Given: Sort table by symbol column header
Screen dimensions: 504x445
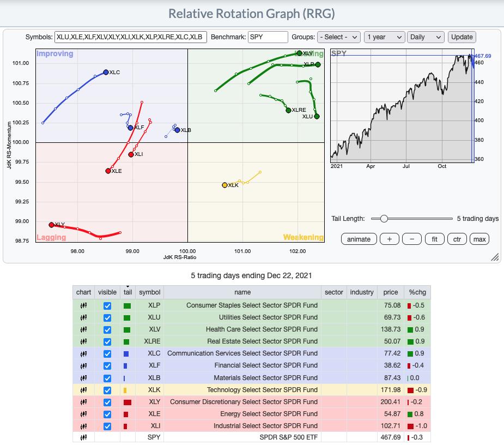Looking at the screenshot, I should pyautogui.click(x=149, y=292).
